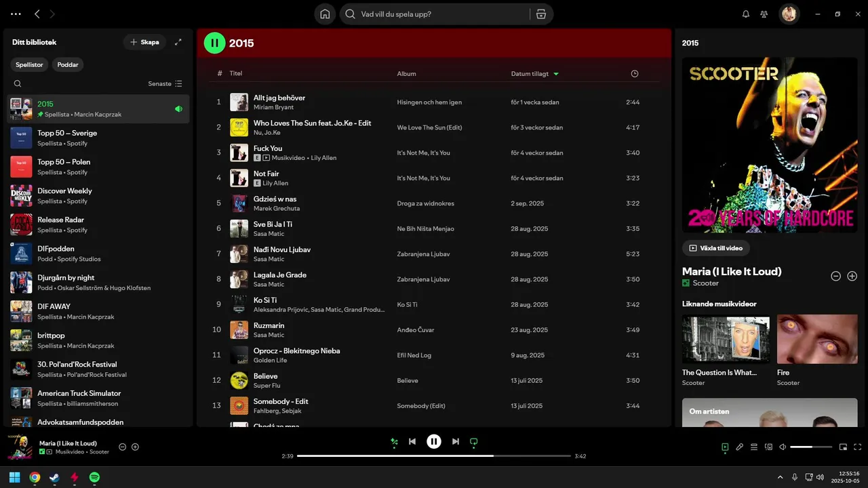868x488 pixels.
Task: Open the miniplayer icon
Action: [844, 447]
